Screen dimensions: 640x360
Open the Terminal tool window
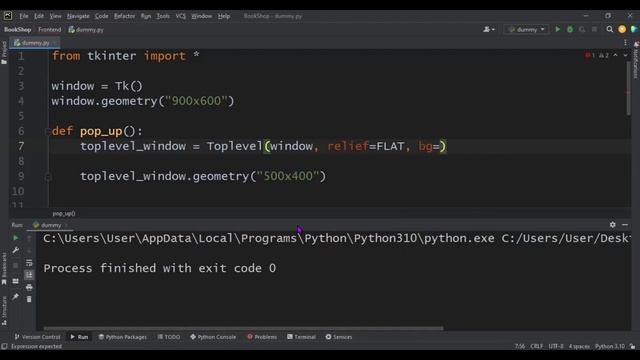tap(301, 337)
